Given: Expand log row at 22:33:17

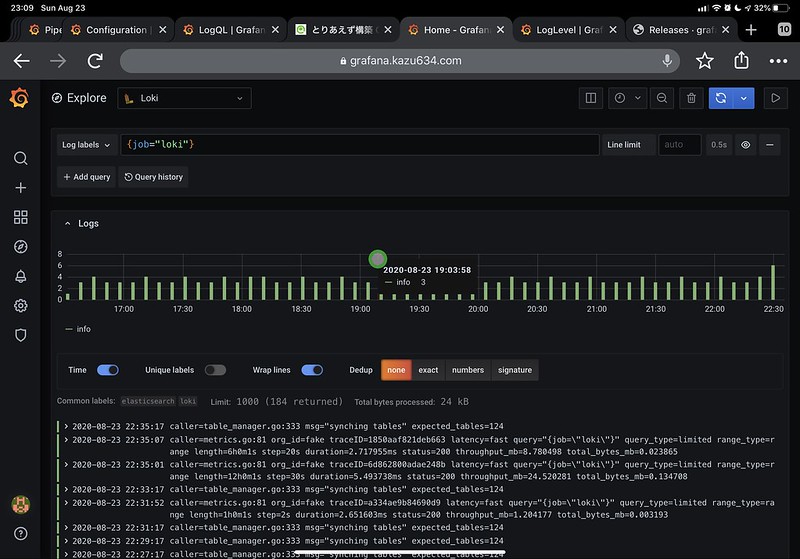Looking at the screenshot, I should pyautogui.click(x=66, y=489).
